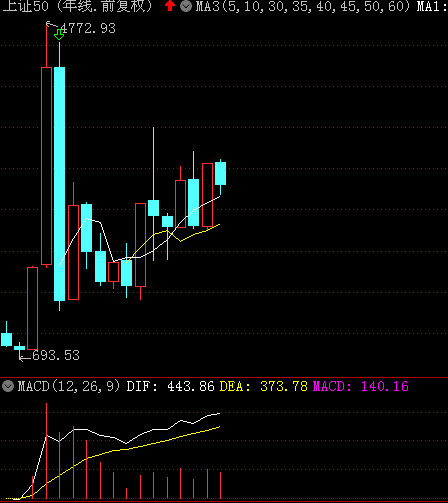Click the green down arrow signal marker
Viewport: 448px width, 503px height.
(x=59, y=35)
